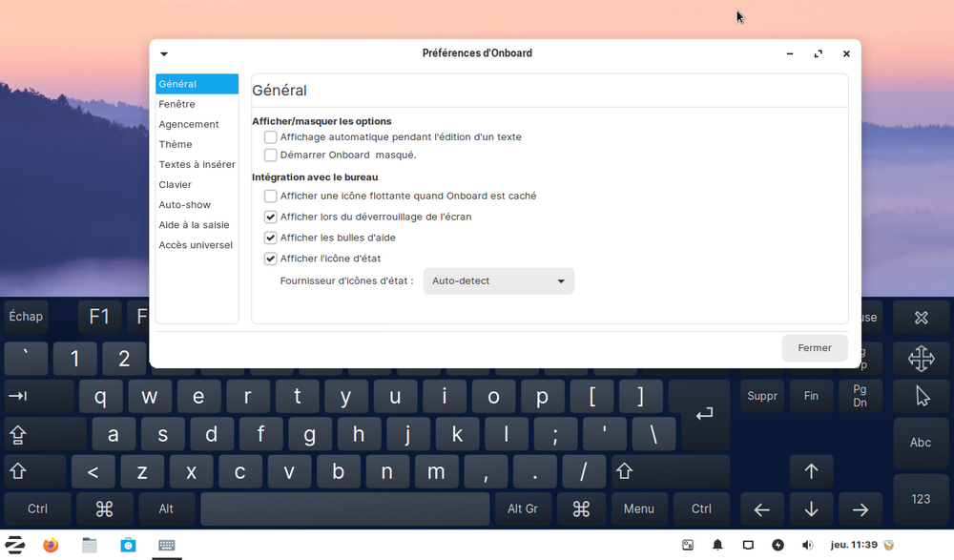954x560 pixels.
Task: Open the notifications bell in system tray
Action: tap(717, 545)
